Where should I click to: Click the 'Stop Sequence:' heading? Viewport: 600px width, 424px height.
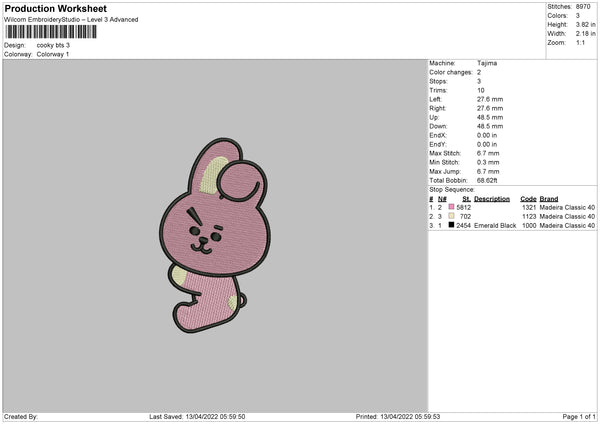452,189
